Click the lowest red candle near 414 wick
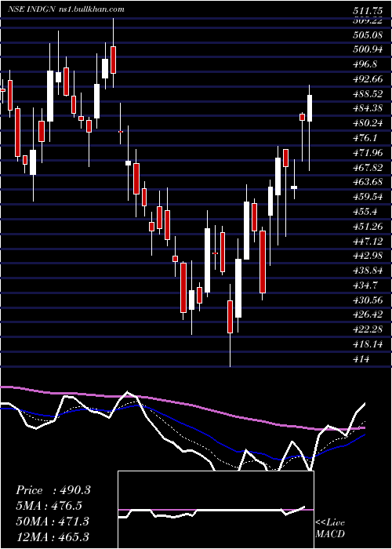The width and height of the screenshot is (392, 549). tap(230, 317)
